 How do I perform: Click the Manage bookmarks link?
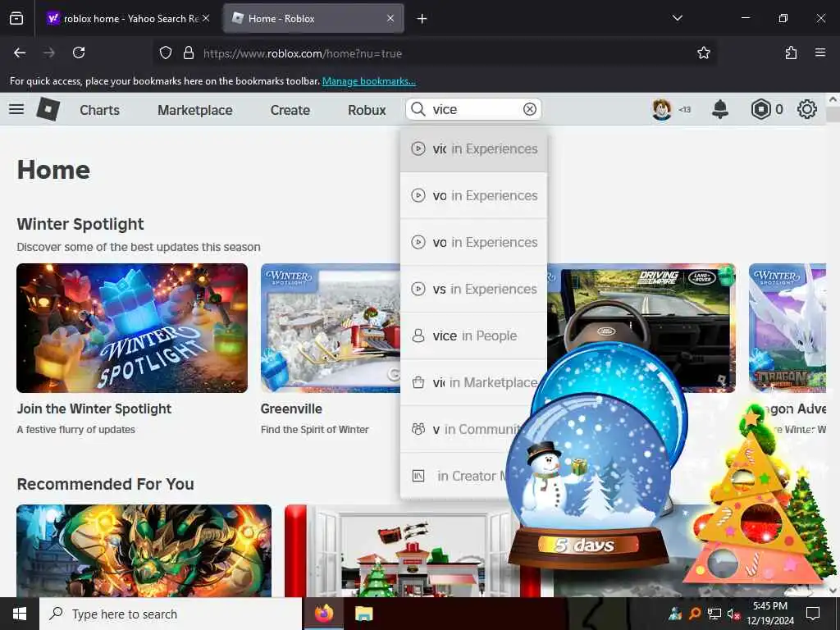368,81
